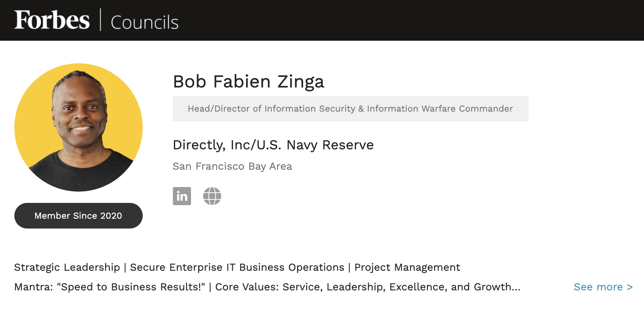This screenshot has width=644, height=313.
Task: Click the Directly, Inc/U.S. Navy Reserve company text
Action: point(273,145)
